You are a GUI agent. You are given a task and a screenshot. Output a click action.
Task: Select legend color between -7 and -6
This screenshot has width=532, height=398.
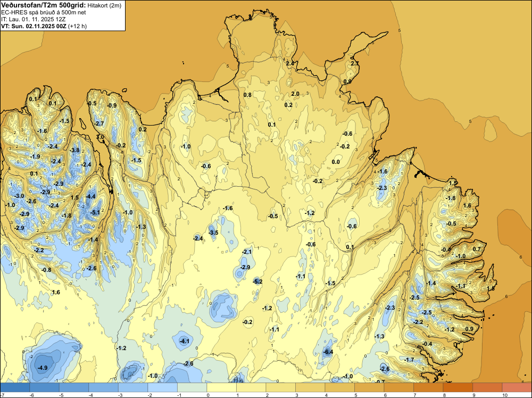[15, 387]
